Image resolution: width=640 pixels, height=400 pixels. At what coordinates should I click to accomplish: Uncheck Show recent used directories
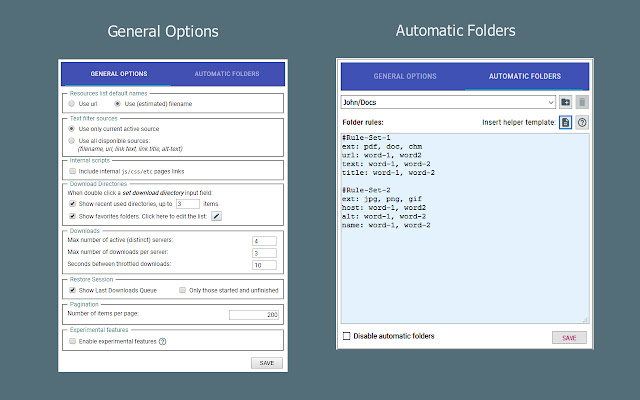tap(72, 203)
